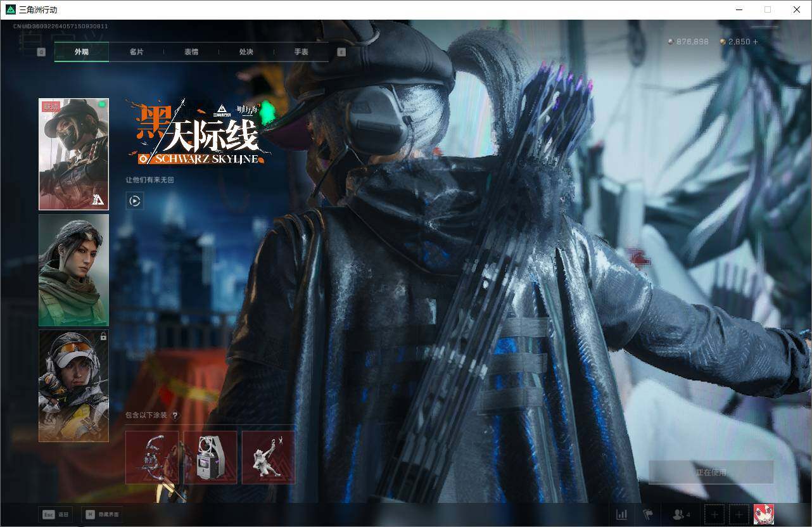The height and width of the screenshot is (527, 812).
Task: Click the Esc 返回 back button
Action: point(56,514)
